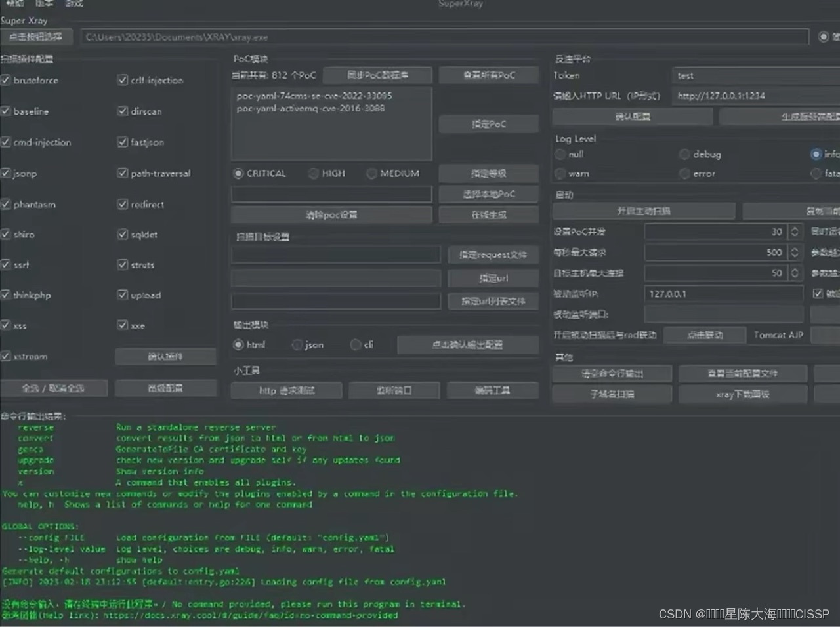Click the 指定request文件 button
Screen dimensions: 840x627
pyautogui.click(x=493, y=254)
